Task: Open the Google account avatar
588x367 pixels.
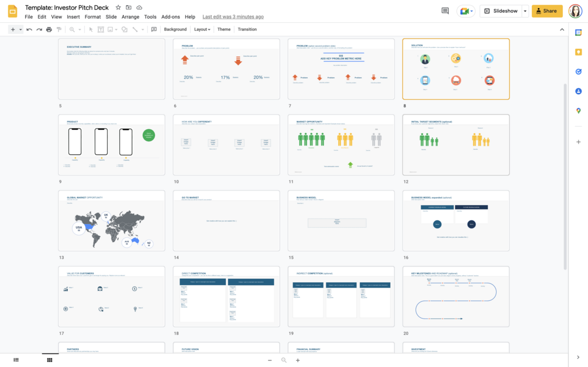Action: click(x=575, y=11)
